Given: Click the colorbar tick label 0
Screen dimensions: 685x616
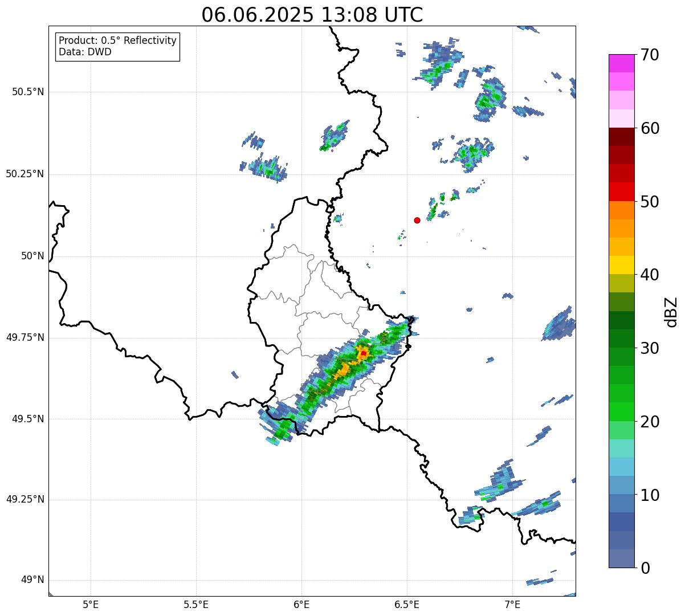Looking at the screenshot, I should click(x=645, y=568).
